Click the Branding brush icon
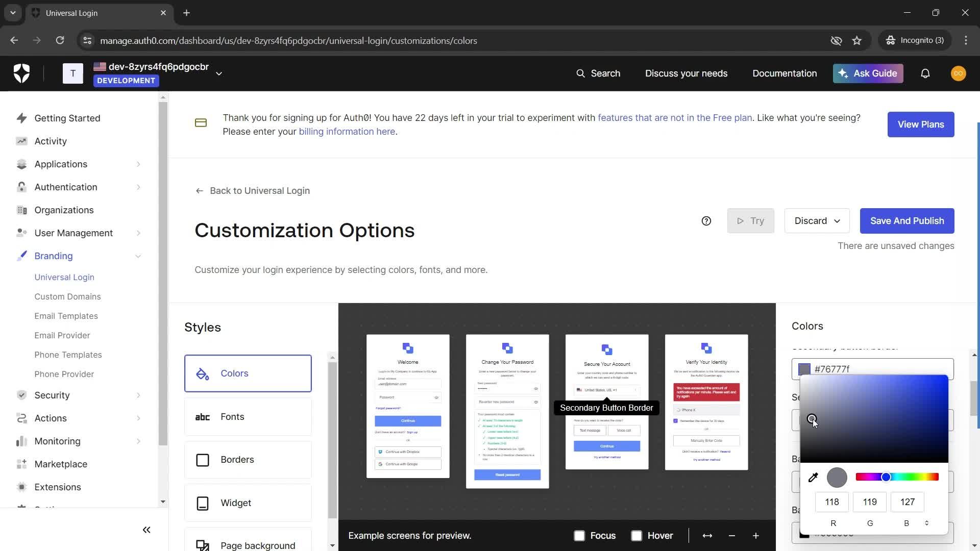 (21, 256)
